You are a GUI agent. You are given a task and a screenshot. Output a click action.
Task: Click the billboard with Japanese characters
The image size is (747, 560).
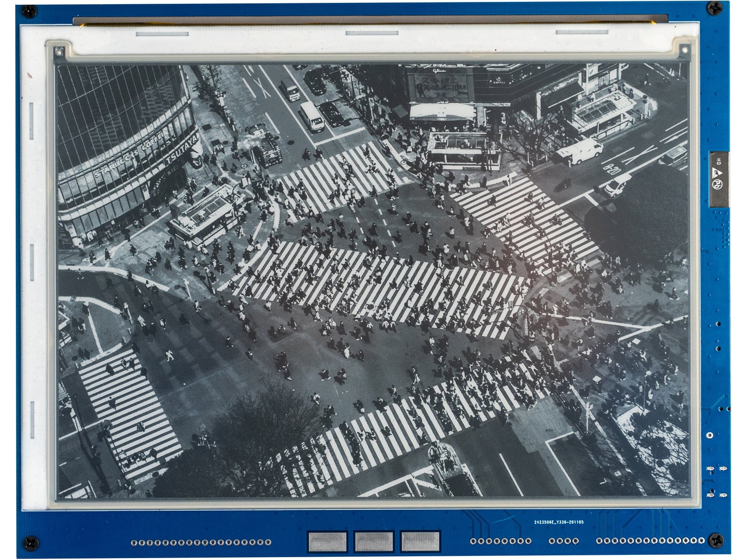click(x=441, y=87)
